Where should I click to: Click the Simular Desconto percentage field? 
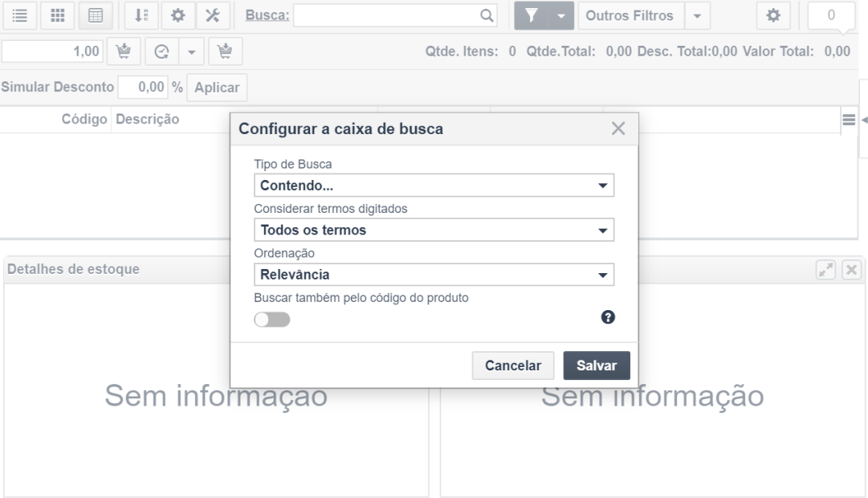pos(143,87)
